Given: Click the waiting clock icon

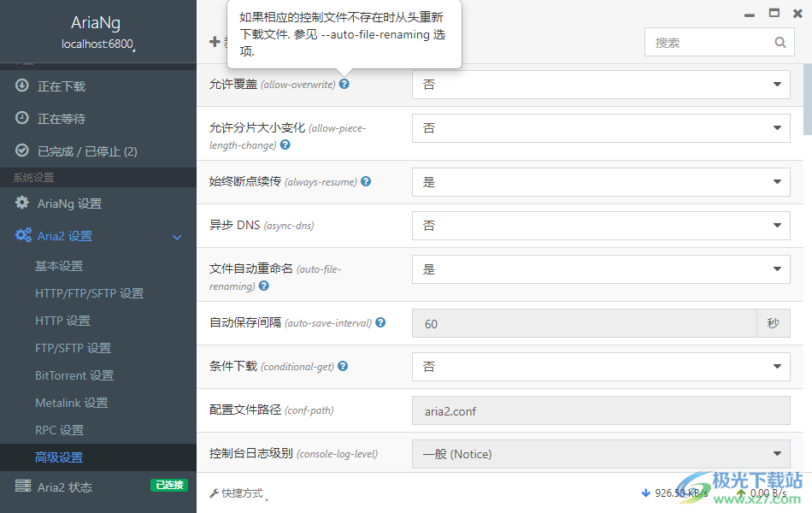Looking at the screenshot, I should click(21, 118).
